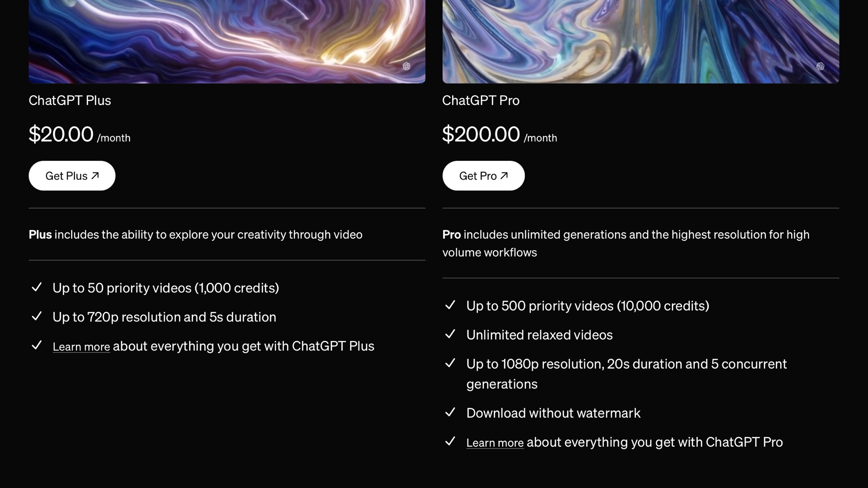Click the checkmark beside '50 priority videos'

pos(37,287)
